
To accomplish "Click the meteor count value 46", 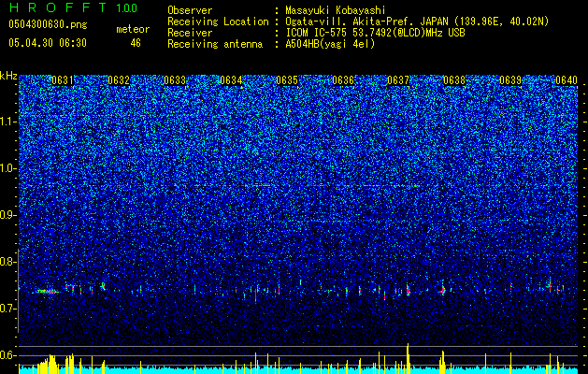I will coord(136,43).
